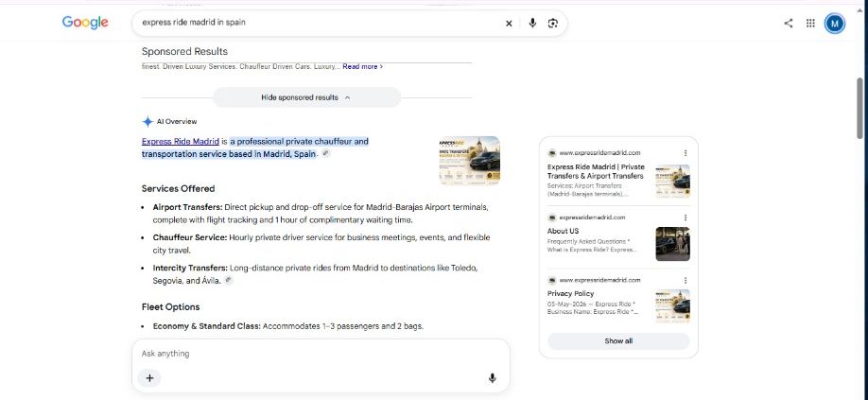Click the Google logo
Viewport: 868px width, 400px height.
coord(85,23)
